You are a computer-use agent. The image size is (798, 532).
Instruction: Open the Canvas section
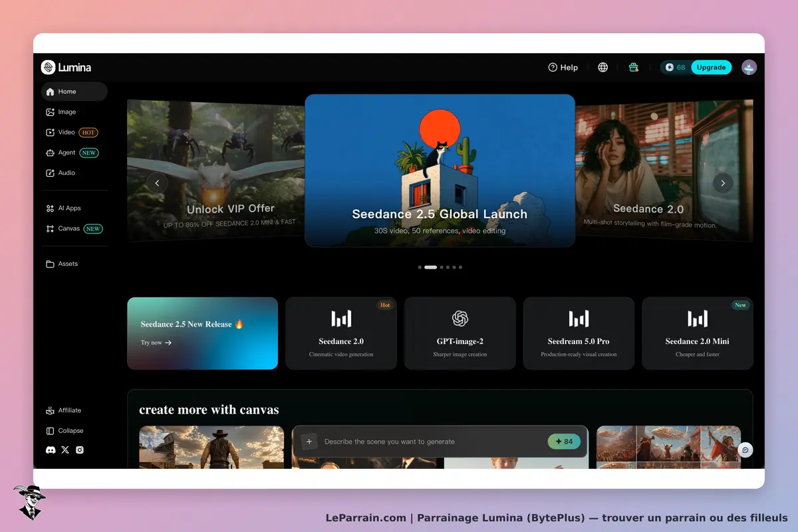tap(74, 229)
